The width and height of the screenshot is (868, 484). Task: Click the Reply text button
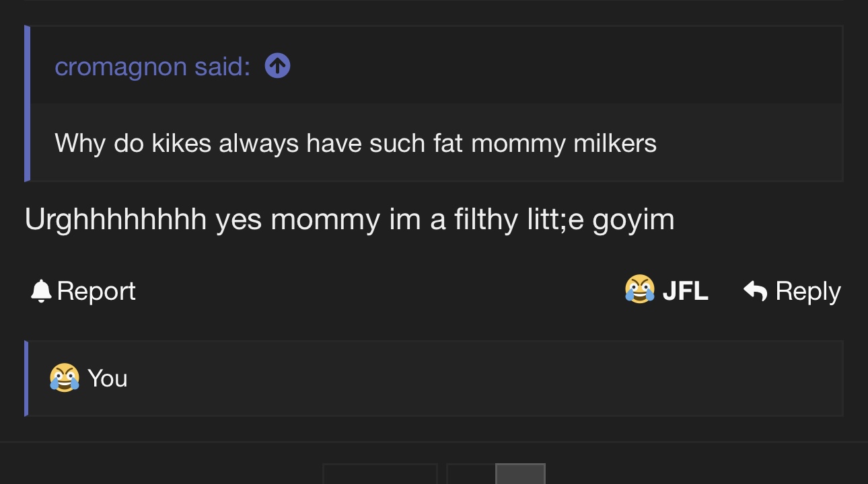807,291
